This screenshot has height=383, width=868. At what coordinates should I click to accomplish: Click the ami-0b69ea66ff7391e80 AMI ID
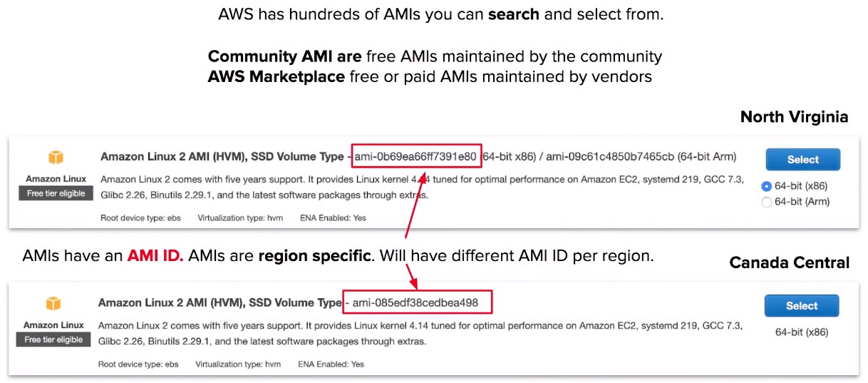(x=415, y=156)
